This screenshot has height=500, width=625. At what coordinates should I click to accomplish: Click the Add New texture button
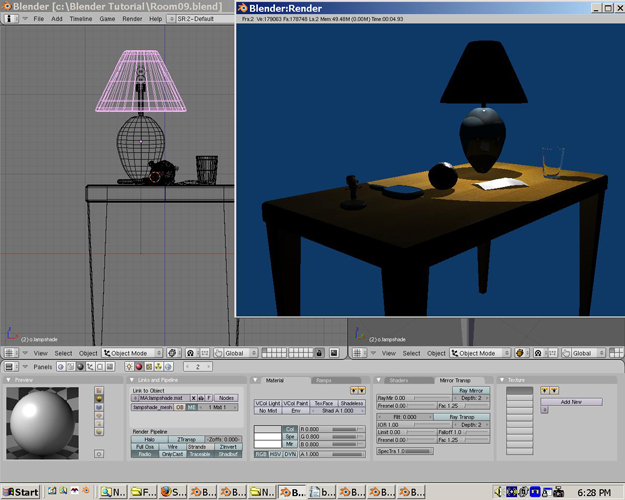571,401
